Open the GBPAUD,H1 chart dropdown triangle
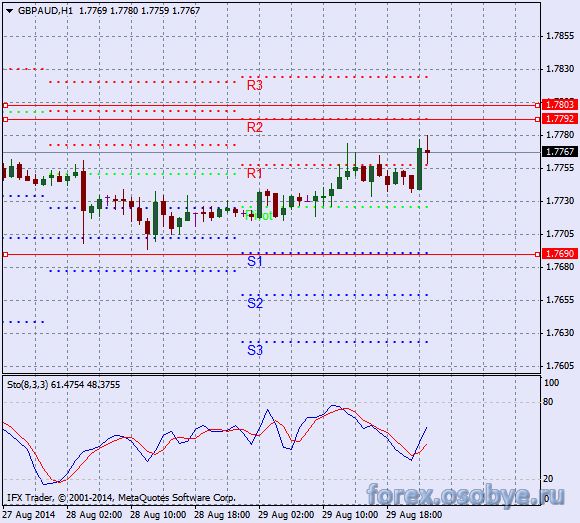The height and width of the screenshot is (523, 580). point(10,11)
